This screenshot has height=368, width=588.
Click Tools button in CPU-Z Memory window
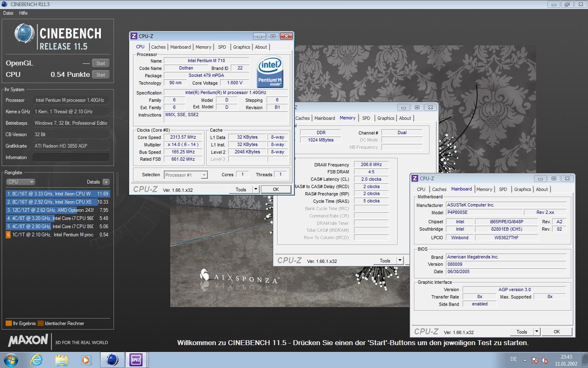(x=385, y=260)
